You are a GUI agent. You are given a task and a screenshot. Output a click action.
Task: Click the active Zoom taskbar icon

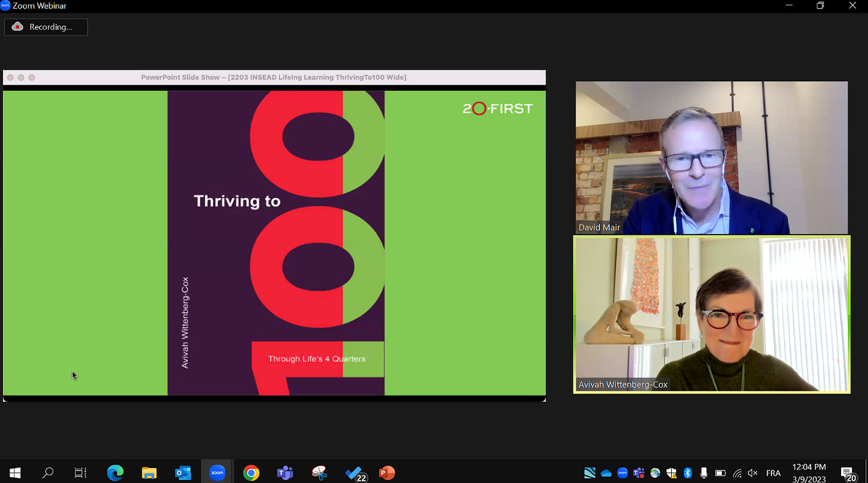tap(217, 473)
